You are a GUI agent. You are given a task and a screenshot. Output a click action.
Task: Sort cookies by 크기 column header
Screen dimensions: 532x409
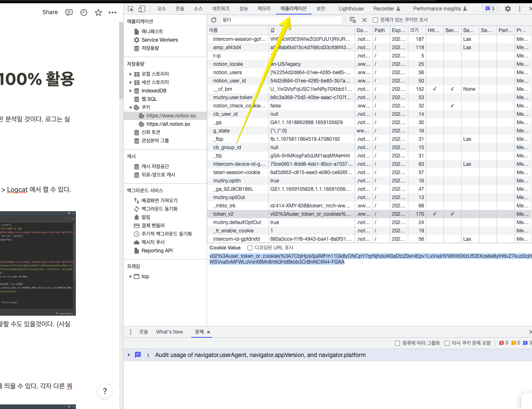coord(417,30)
